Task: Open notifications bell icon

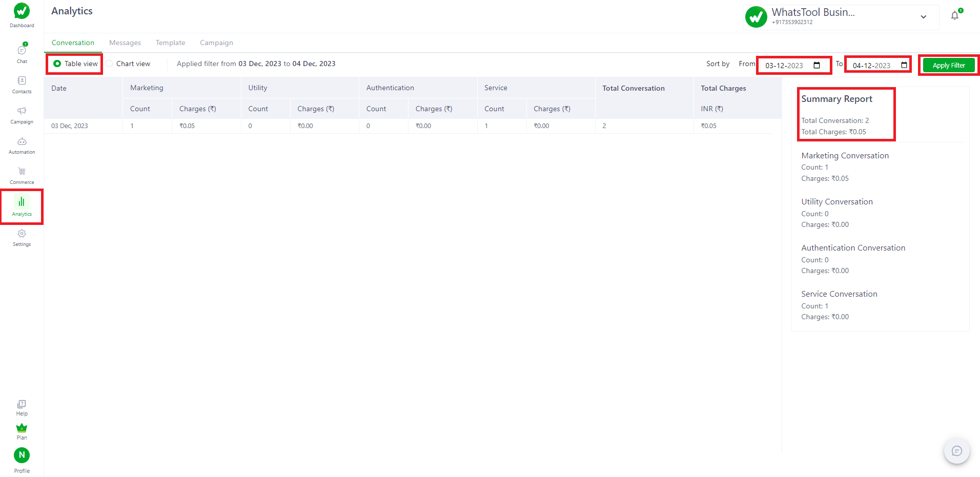Action: (x=955, y=15)
